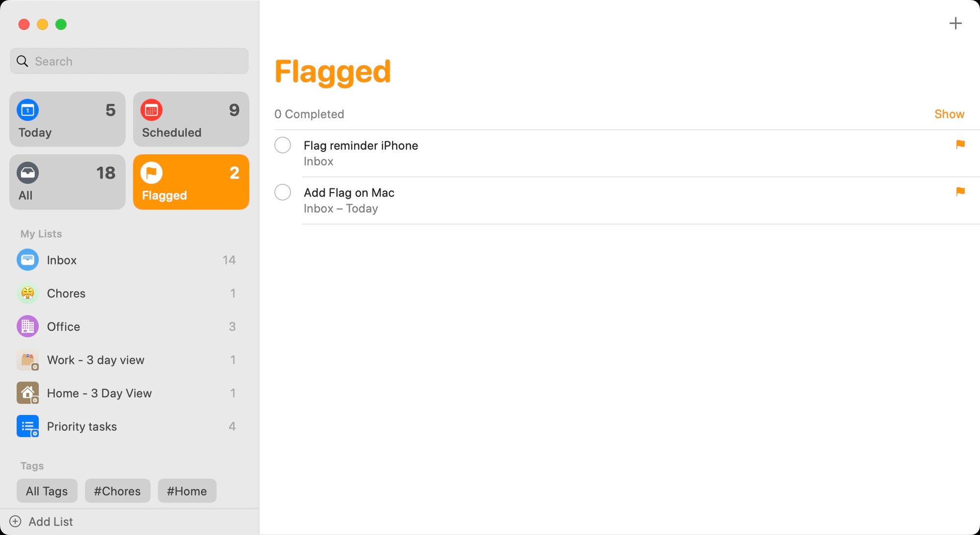Filter reminders by #Chores tag

(x=117, y=491)
